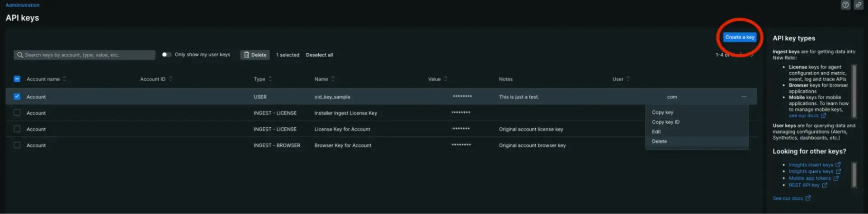Sort by the Value column
868x214 pixels.
point(434,79)
